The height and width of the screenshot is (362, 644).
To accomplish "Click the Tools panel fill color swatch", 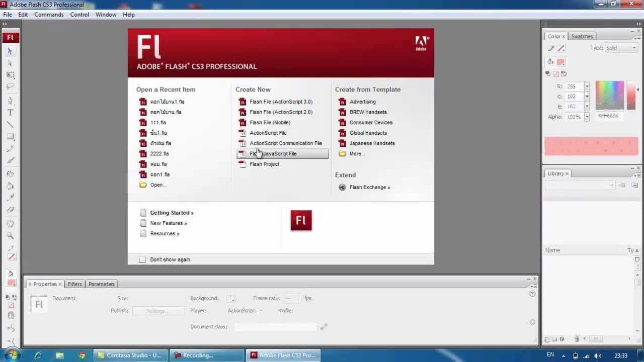I will click(x=11, y=283).
